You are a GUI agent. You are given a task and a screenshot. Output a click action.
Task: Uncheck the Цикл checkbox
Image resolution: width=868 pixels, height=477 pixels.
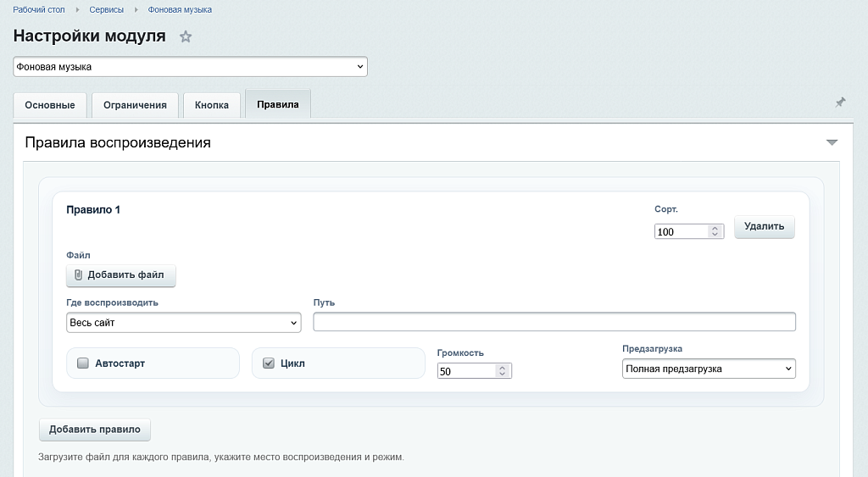pyautogui.click(x=269, y=363)
